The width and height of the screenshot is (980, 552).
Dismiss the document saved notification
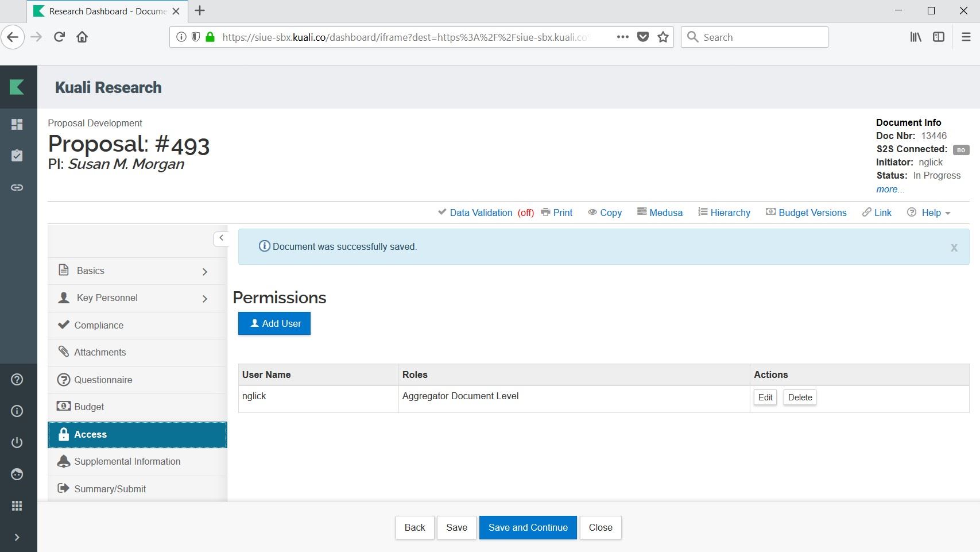point(954,248)
